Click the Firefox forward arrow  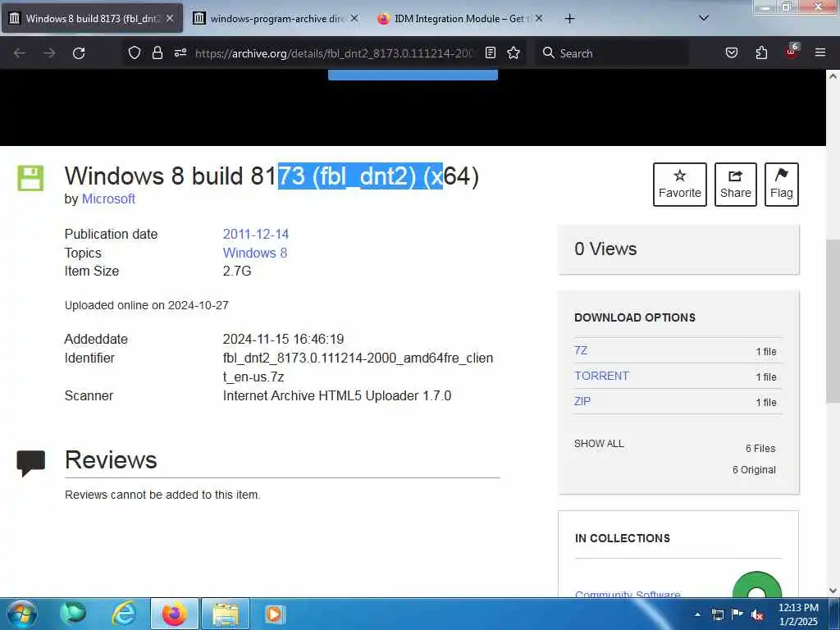pyautogui.click(x=49, y=53)
